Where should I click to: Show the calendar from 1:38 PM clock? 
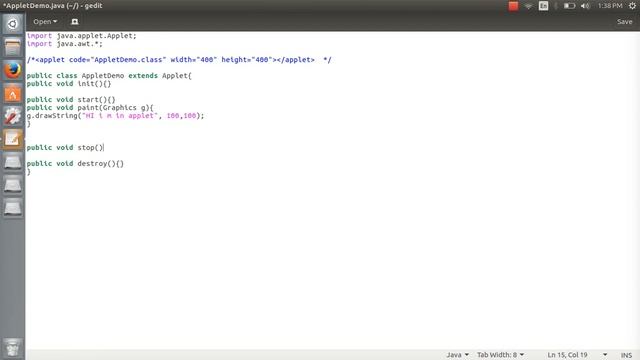point(610,6)
